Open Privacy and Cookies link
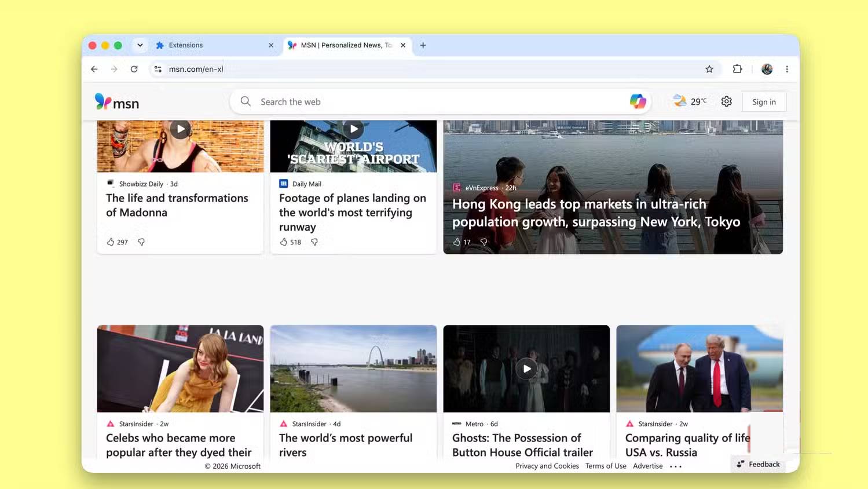The image size is (868, 489). point(547,466)
